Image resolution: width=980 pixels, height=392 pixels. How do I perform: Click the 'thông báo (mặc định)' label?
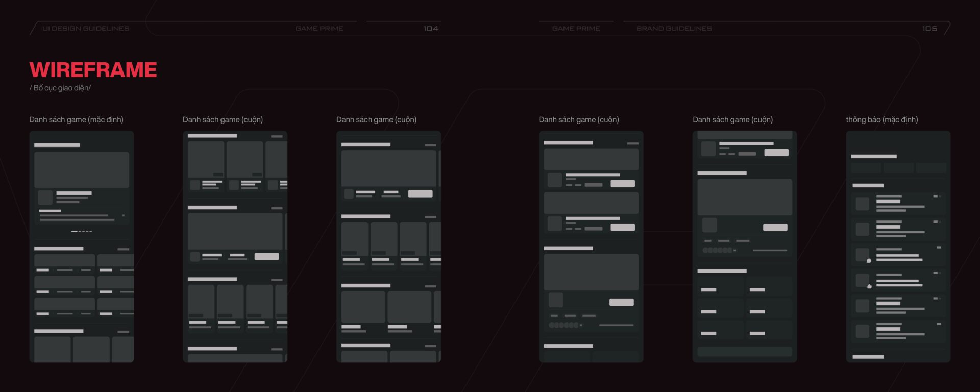coord(881,119)
